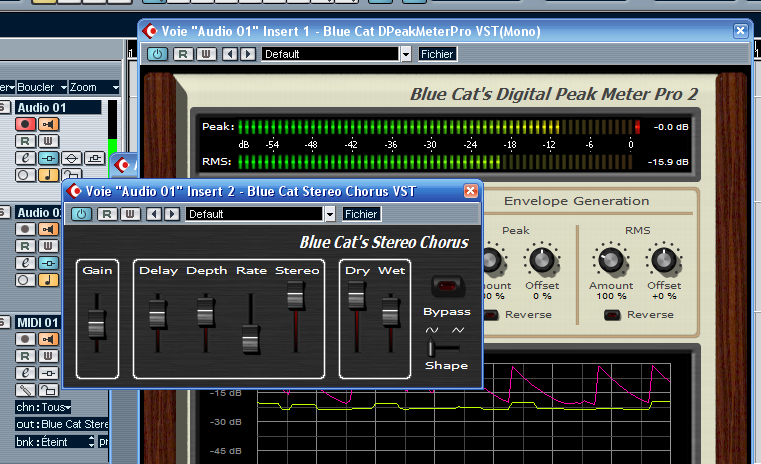Open the Boucler dropdown
This screenshot has height=464, width=761.
pyautogui.click(x=42, y=87)
